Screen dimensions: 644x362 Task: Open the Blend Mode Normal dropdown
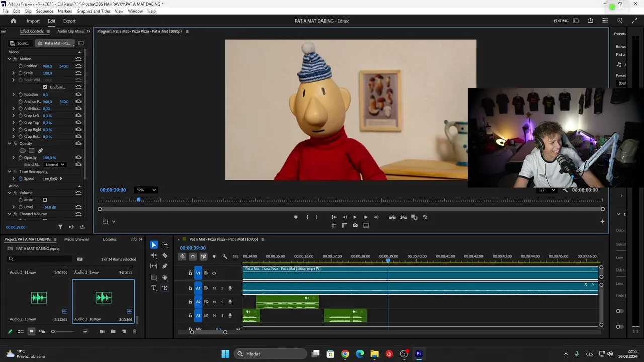tap(55, 165)
